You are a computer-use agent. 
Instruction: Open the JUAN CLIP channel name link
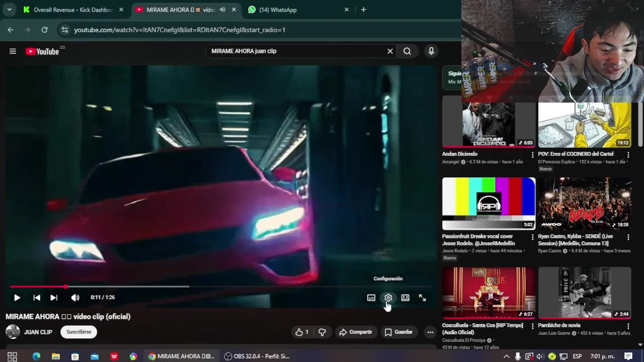pos(38,332)
